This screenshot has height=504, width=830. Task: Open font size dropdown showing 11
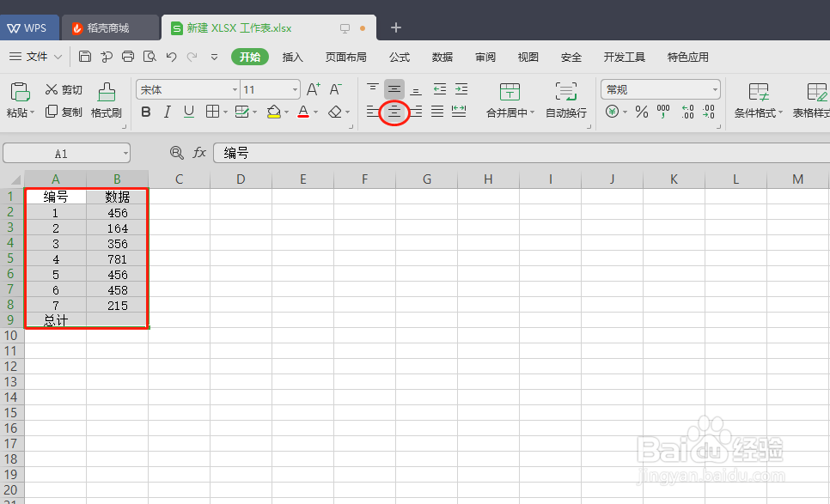(295, 90)
